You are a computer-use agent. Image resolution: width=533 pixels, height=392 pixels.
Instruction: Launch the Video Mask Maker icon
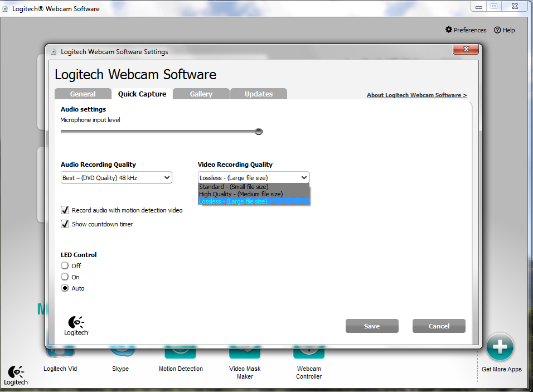pos(245,352)
